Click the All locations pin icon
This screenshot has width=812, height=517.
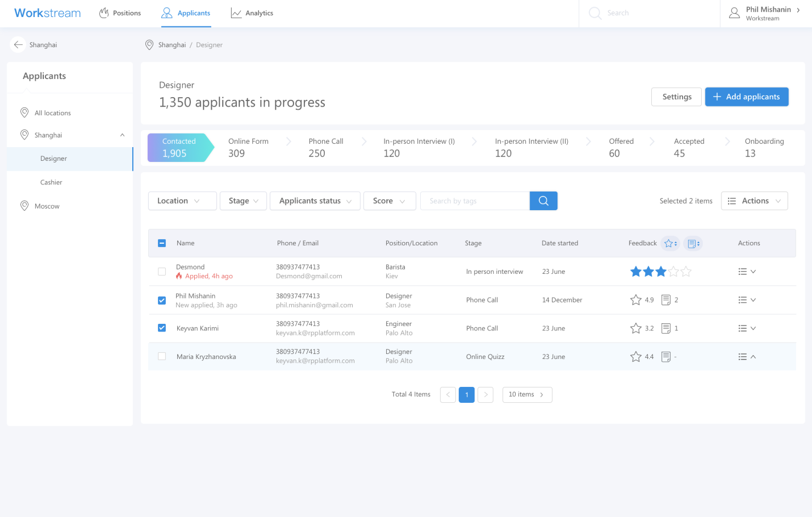pos(24,113)
